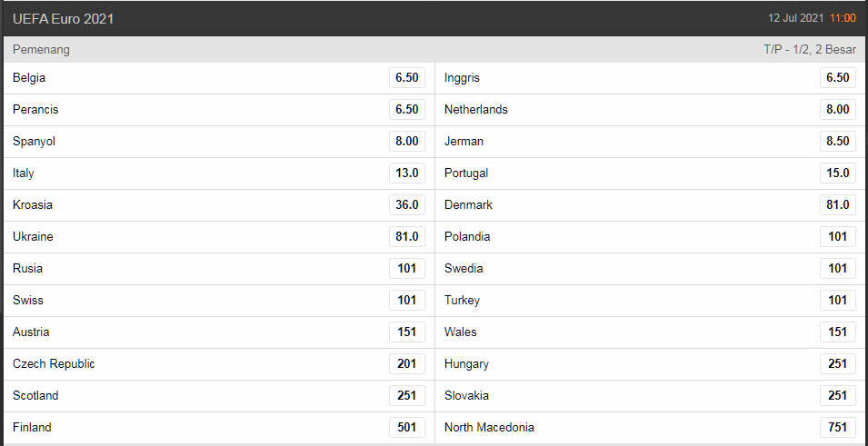The width and height of the screenshot is (868, 446).
Task: Click the UEFA Euro 2021 header
Action: pyautogui.click(x=64, y=18)
